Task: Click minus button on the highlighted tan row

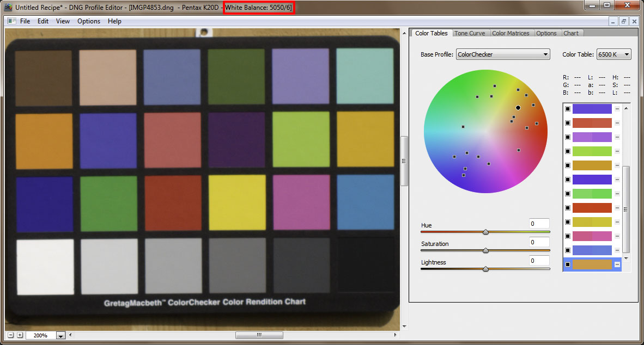Action: 617,264
